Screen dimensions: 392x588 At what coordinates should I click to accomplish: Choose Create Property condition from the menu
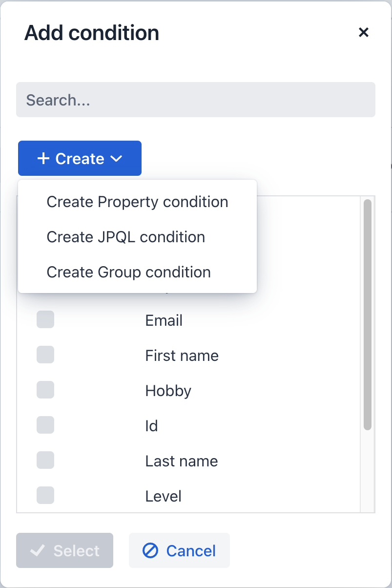click(137, 201)
